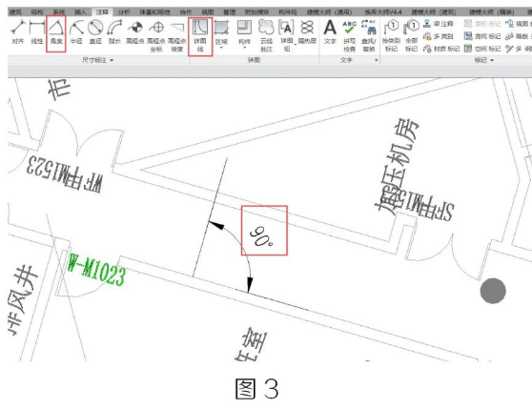532x409 pixels.
Task: Switch to the 建模大师 (建筑) tab
Action: pos(434,11)
